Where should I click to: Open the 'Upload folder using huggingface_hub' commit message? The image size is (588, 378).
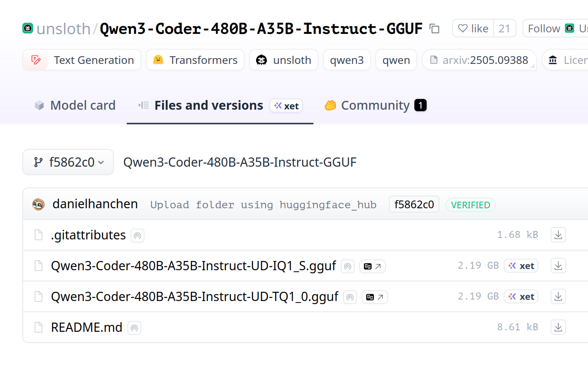coord(263,205)
